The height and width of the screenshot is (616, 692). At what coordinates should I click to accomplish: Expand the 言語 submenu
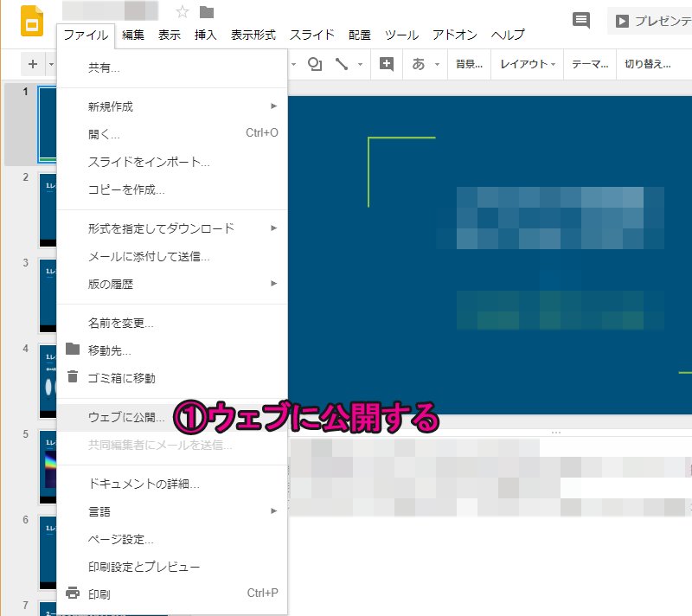tap(172, 511)
